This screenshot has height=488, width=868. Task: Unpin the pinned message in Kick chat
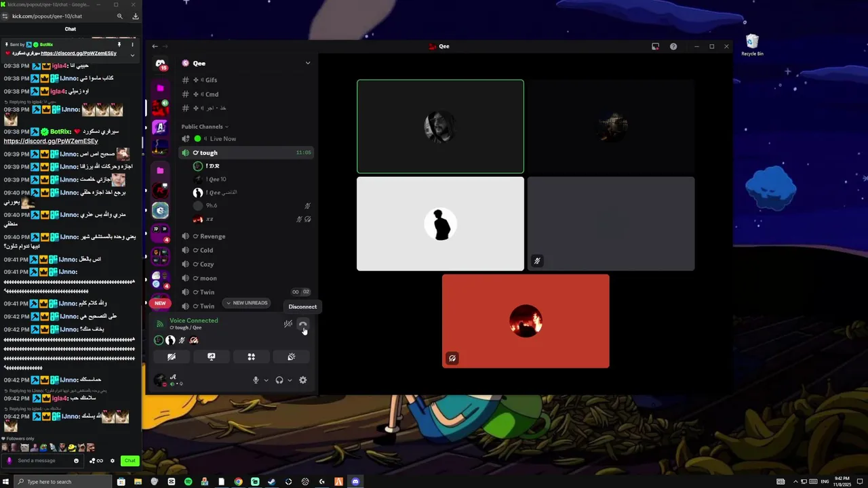pos(119,45)
